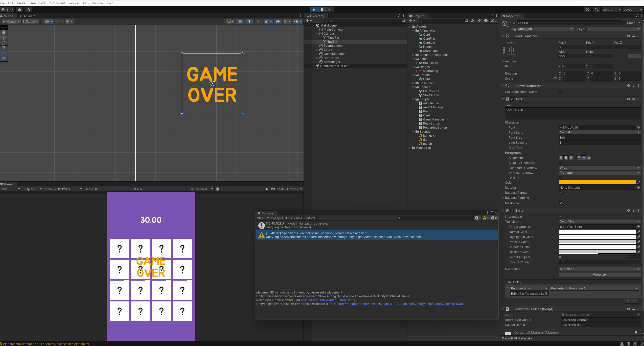Toggle Error Pause in Console
This screenshot has height=346, width=644.
click(294, 218)
